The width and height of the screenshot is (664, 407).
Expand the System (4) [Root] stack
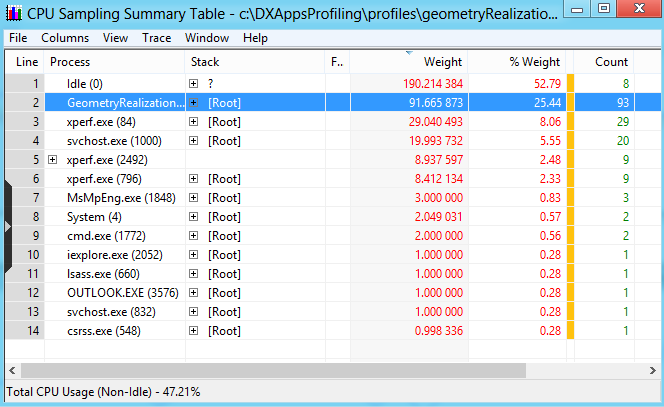click(x=194, y=216)
